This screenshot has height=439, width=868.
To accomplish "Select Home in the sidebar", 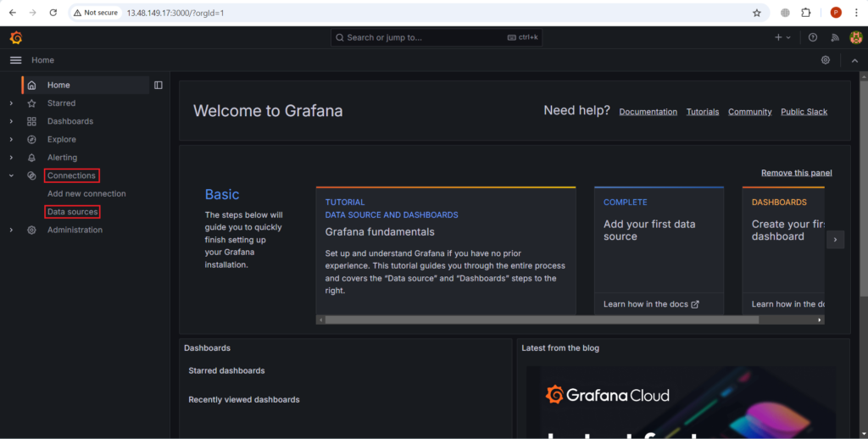I will point(58,86).
